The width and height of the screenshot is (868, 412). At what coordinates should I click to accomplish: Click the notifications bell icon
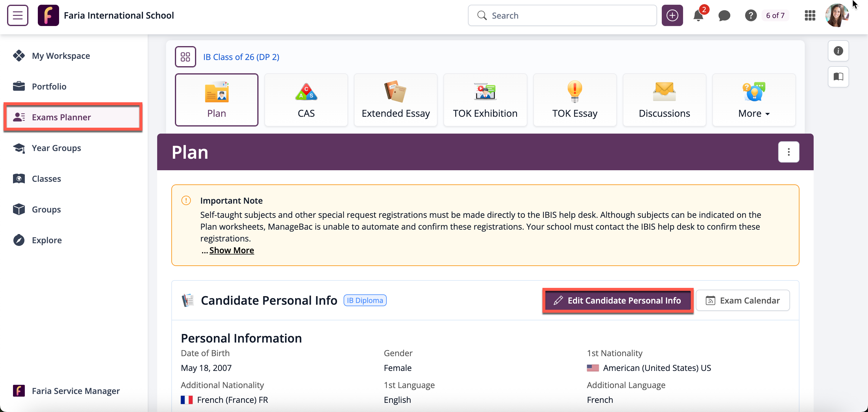[x=698, y=15]
